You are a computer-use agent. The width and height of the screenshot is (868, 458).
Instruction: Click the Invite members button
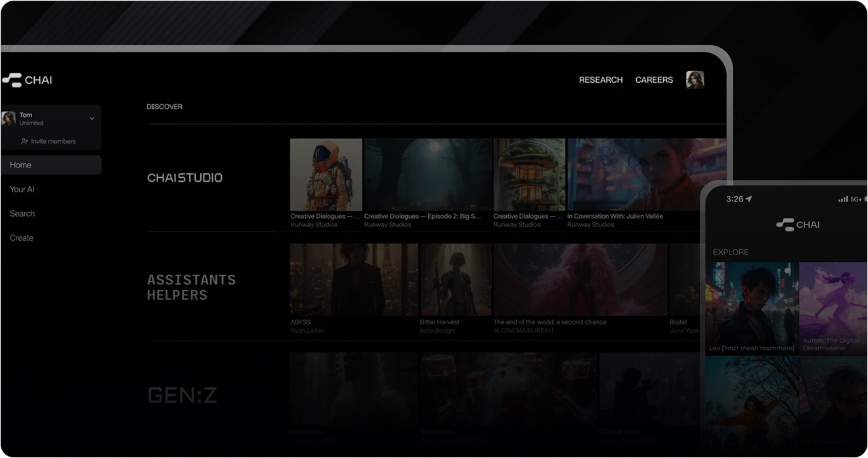[51, 142]
